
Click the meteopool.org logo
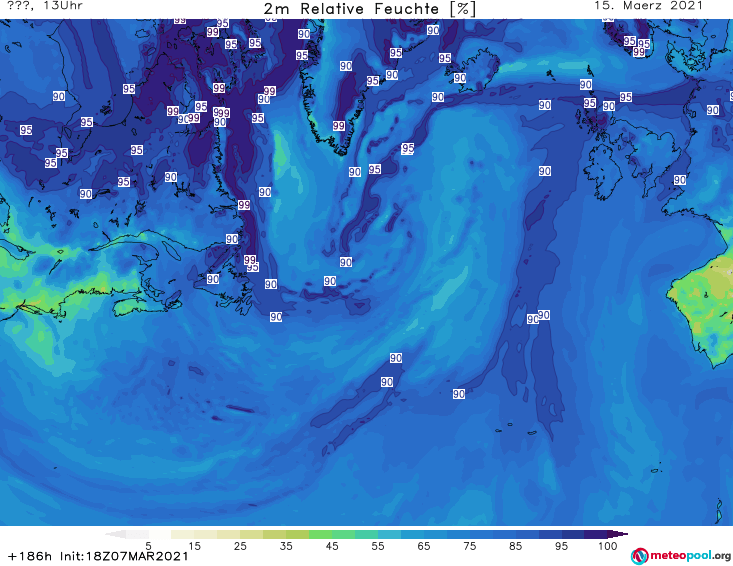click(x=681, y=556)
